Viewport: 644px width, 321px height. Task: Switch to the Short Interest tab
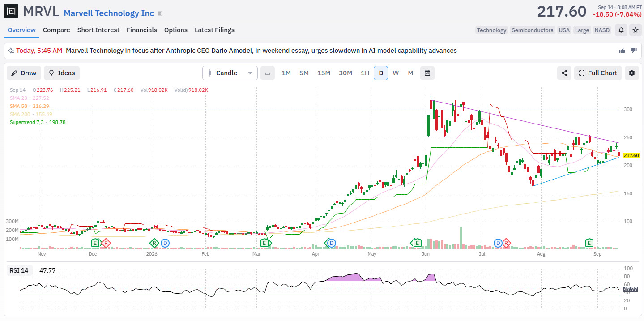pos(98,30)
